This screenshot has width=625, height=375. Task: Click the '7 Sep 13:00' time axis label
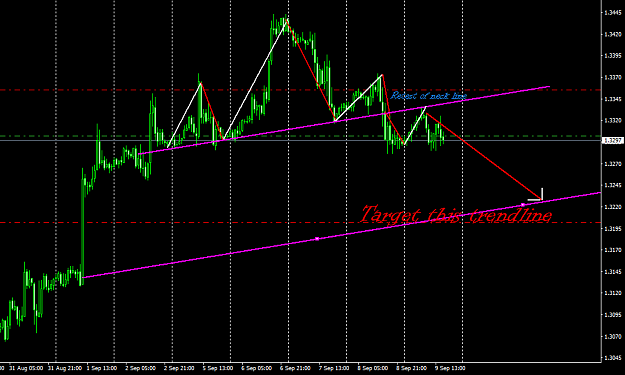(x=334, y=368)
